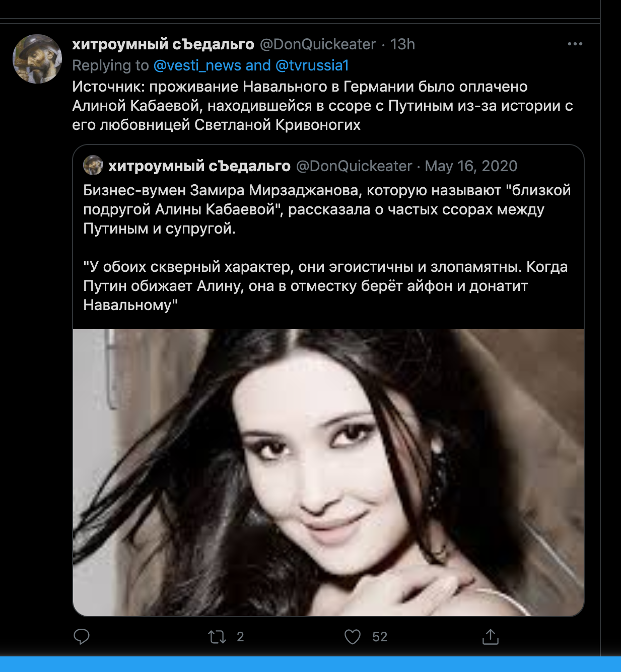Like the tweet with heart icon
Screen dimensions: 621x672
coord(353,637)
